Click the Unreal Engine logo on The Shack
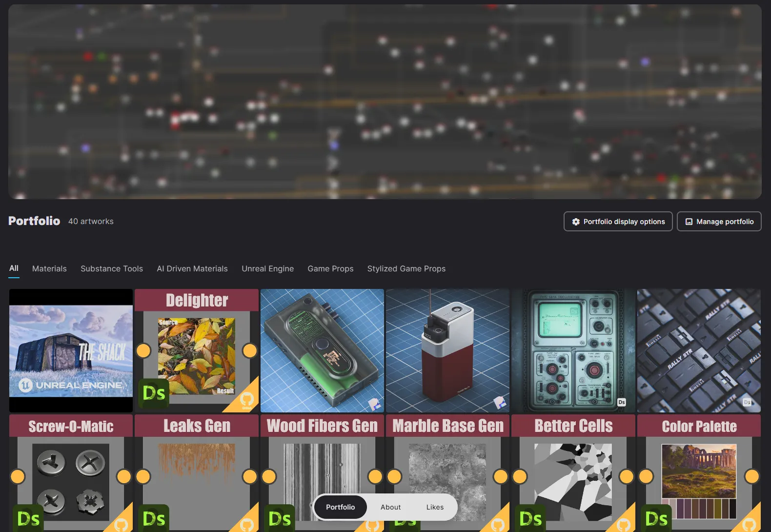Image resolution: width=771 pixels, height=532 pixels. click(25, 385)
